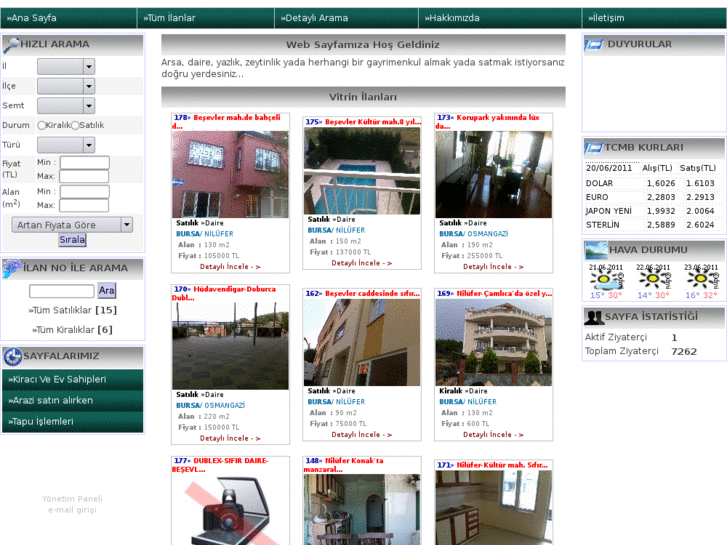Open the kitchen photo of listing 148

coord(362,509)
